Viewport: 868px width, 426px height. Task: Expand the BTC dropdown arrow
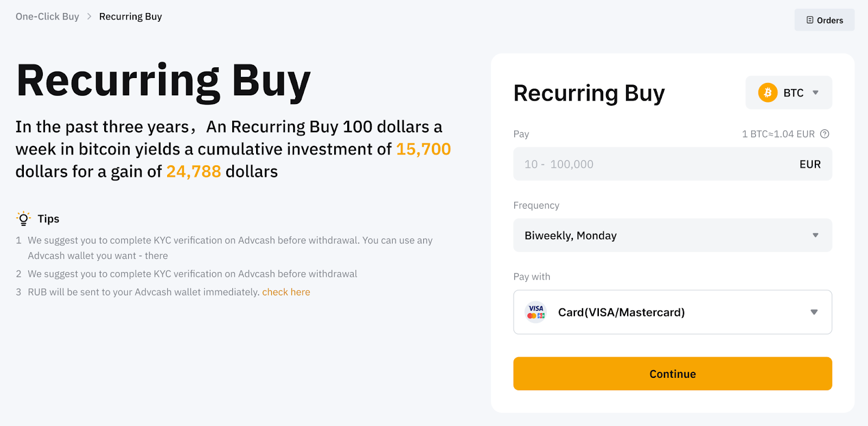pos(815,93)
